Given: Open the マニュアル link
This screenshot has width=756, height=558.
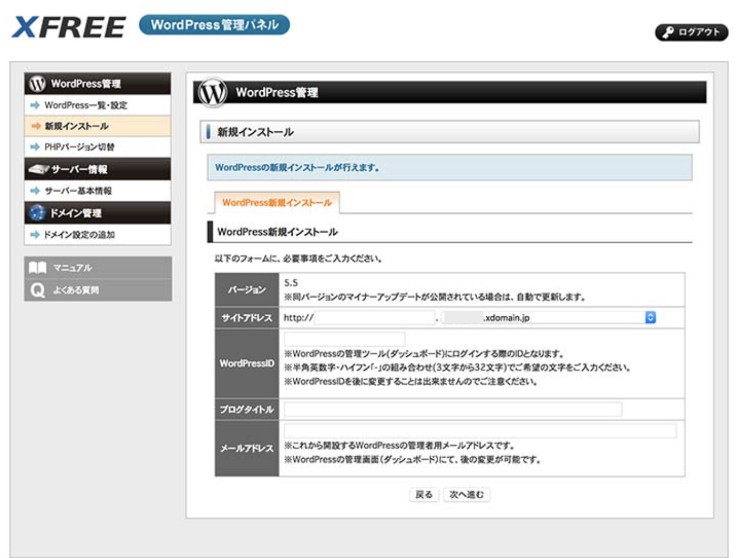Looking at the screenshot, I should coord(98,268).
